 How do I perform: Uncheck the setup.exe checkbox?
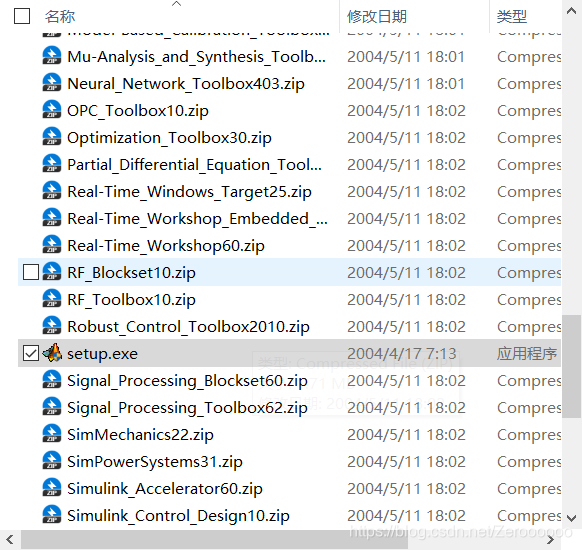(31, 353)
